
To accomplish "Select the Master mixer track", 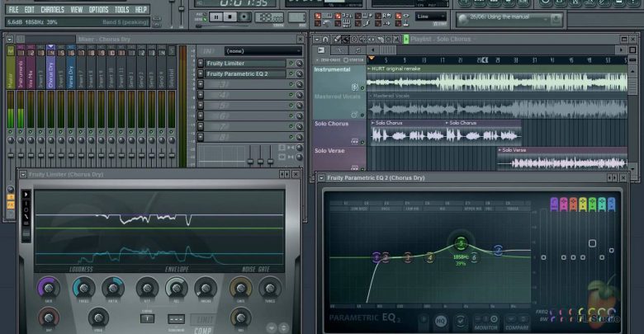I will pos(10,68).
